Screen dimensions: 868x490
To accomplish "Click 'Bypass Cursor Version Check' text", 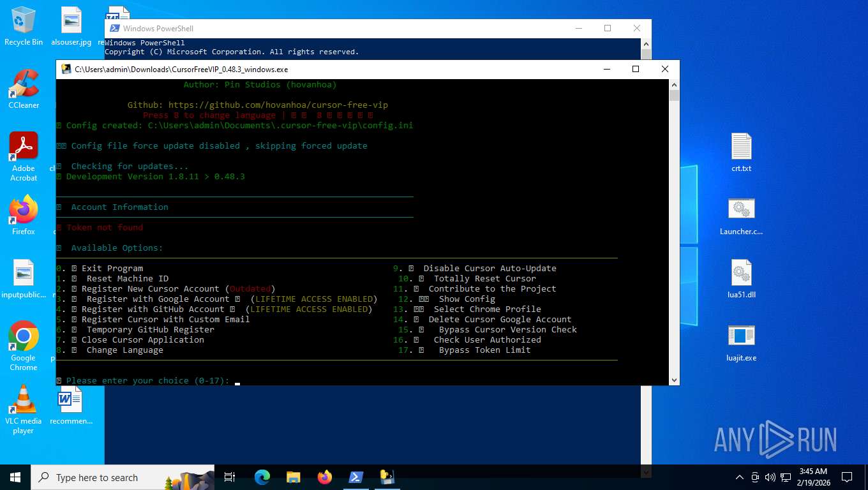I will pyautogui.click(x=508, y=330).
